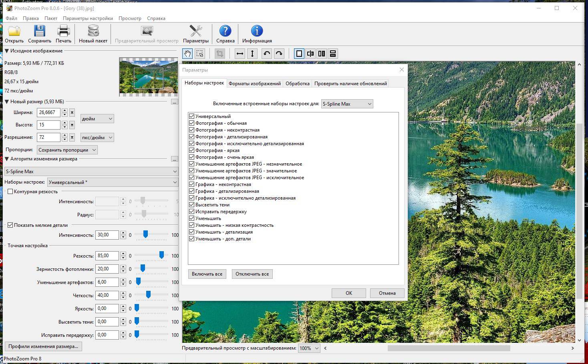
Task: Disable Показать мелкие детали checkbox
Action: (10, 225)
